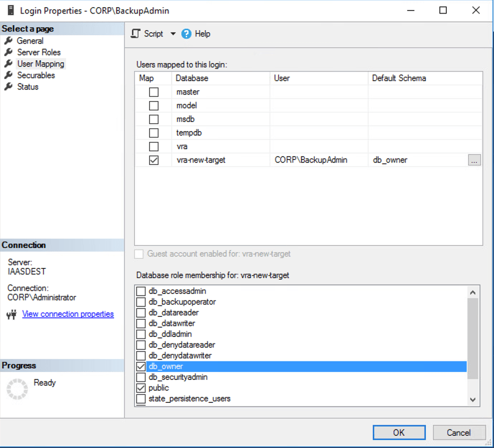This screenshot has width=494, height=448.
Task: Open the Script dropdown arrow
Action: point(173,34)
